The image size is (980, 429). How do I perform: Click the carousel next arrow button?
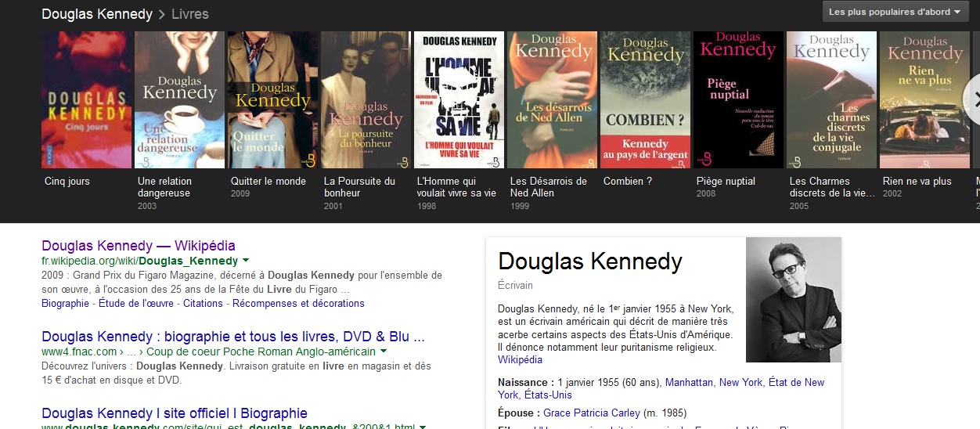coord(973,98)
